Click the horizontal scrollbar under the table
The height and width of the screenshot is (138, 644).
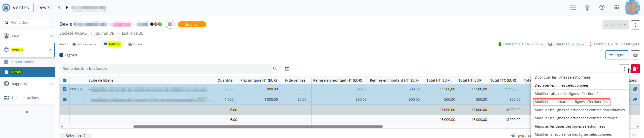pos(258,126)
